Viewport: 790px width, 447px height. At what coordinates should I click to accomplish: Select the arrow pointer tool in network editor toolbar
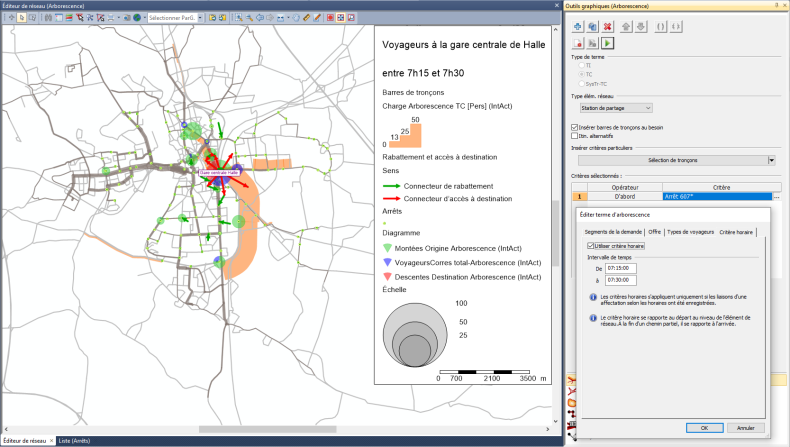coord(22,18)
